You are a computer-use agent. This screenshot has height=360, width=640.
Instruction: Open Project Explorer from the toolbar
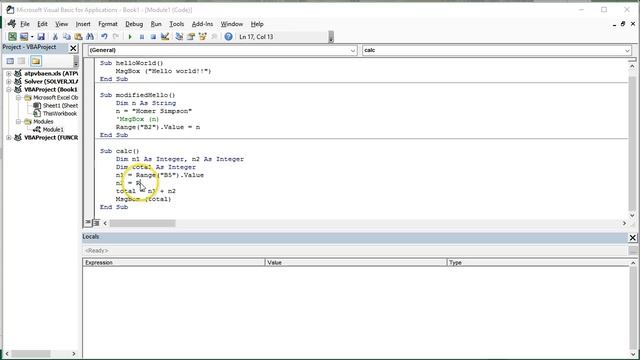[x=179, y=37]
